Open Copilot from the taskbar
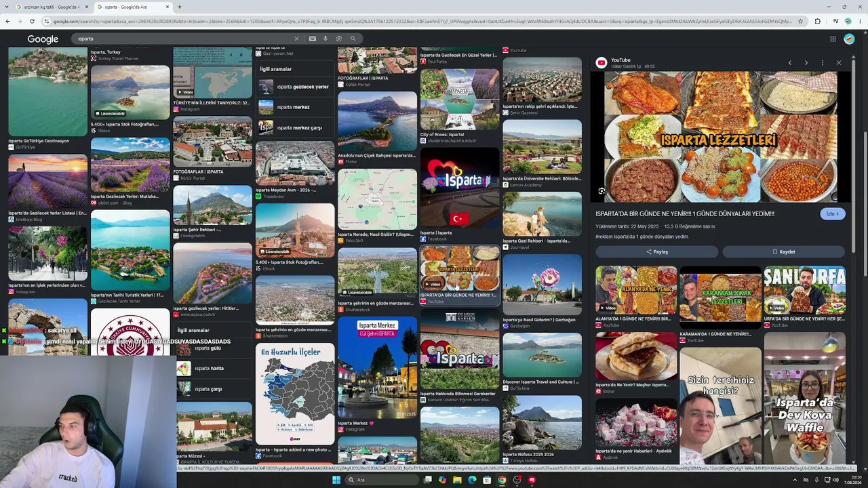 pos(442,480)
